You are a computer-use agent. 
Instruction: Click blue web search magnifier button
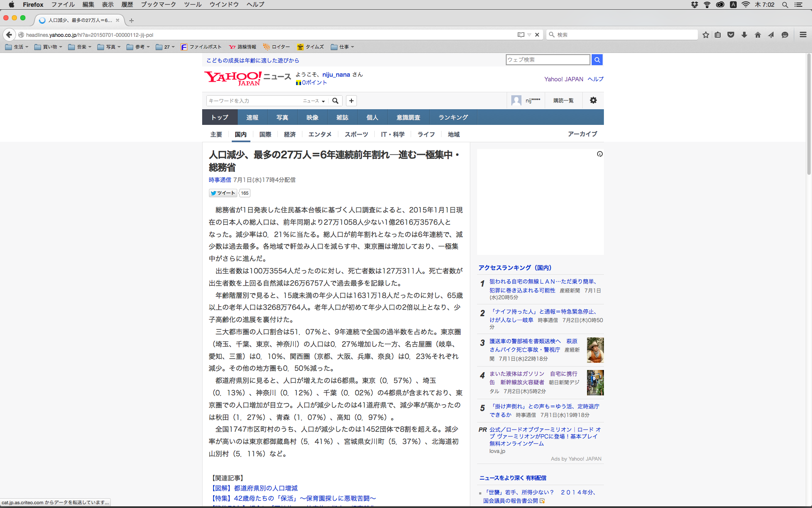coord(597,60)
